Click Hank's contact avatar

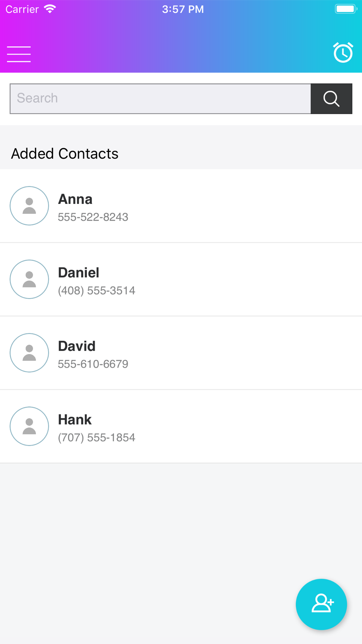point(29,426)
